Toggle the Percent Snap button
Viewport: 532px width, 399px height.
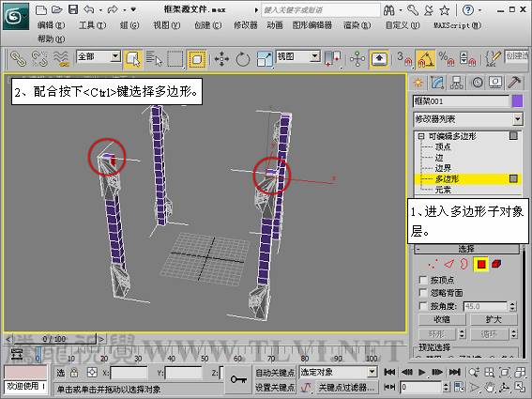point(447,59)
